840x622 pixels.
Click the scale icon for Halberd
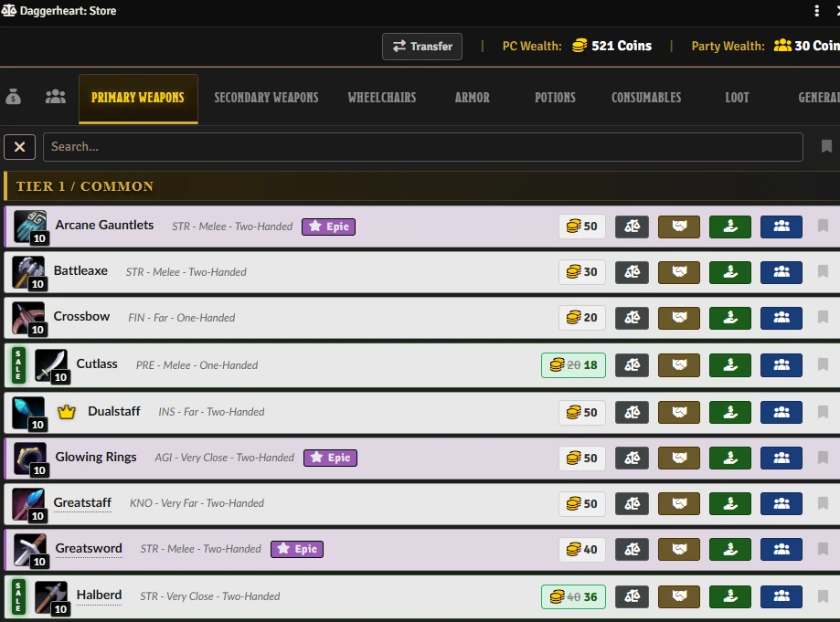632,596
